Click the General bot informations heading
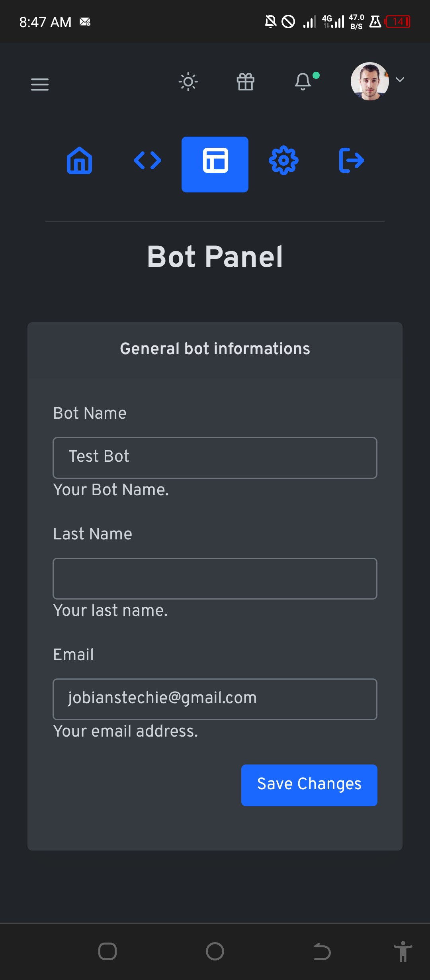Screen dimensions: 430x980 (215, 348)
